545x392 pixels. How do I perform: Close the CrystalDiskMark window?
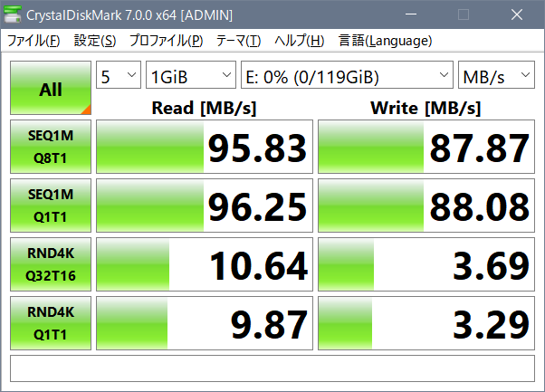click(517, 14)
